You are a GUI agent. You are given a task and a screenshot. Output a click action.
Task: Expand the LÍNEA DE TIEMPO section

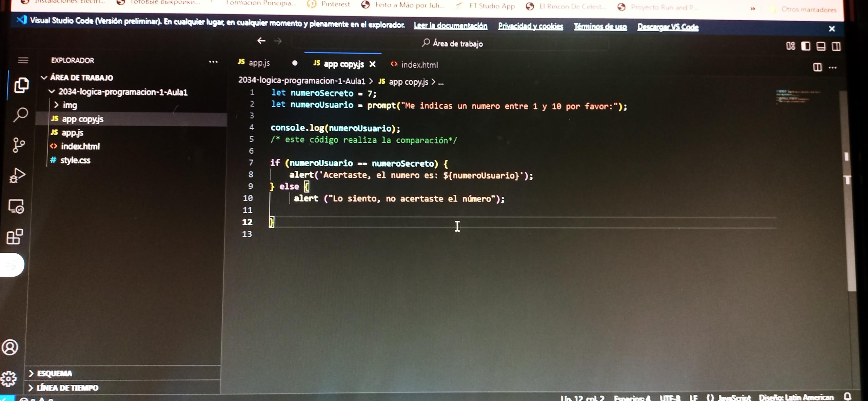tap(64, 387)
